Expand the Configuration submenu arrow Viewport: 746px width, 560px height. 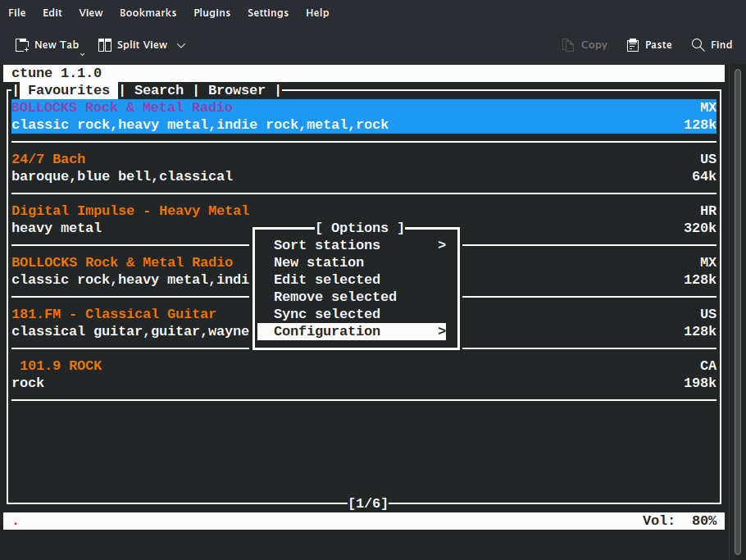442,331
